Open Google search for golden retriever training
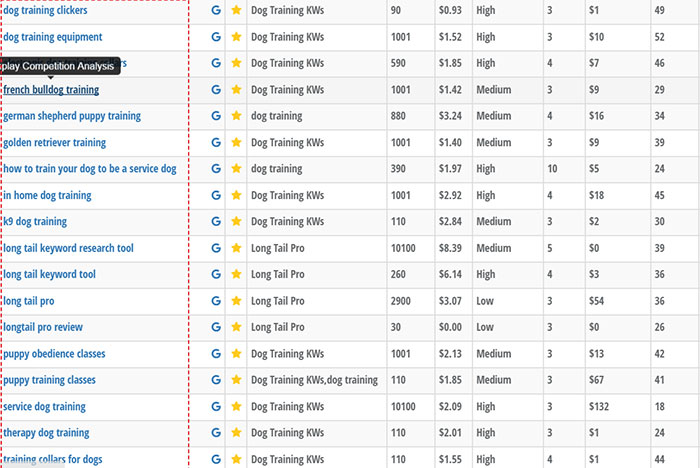This screenshot has height=468, width=700. point(216,143)
